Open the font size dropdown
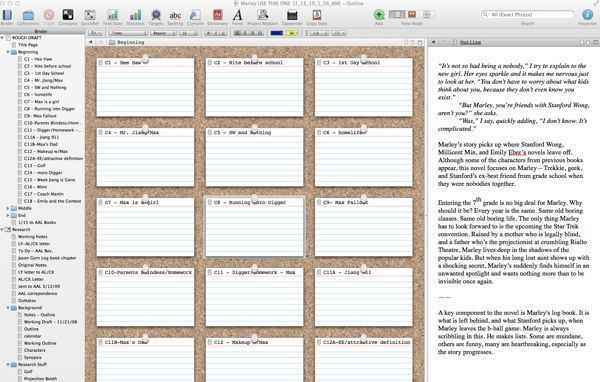The height and width of the screenshot is (382, 600). pyautogui.click(x=188, y=33)
